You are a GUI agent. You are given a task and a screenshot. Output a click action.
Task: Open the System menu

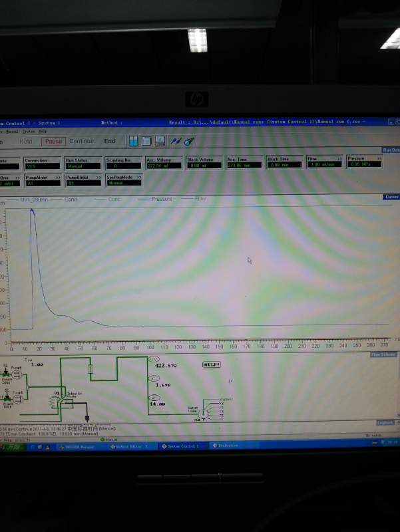29,131
